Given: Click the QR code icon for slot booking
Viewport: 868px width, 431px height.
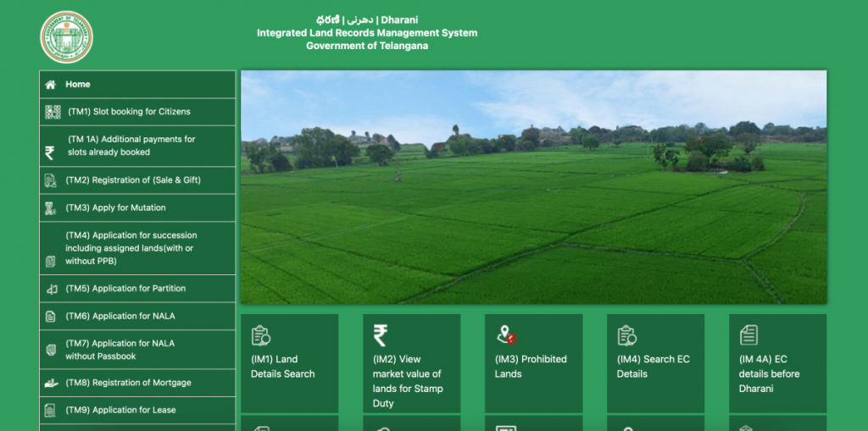Looking at the screenshot, I should (53, 112).
